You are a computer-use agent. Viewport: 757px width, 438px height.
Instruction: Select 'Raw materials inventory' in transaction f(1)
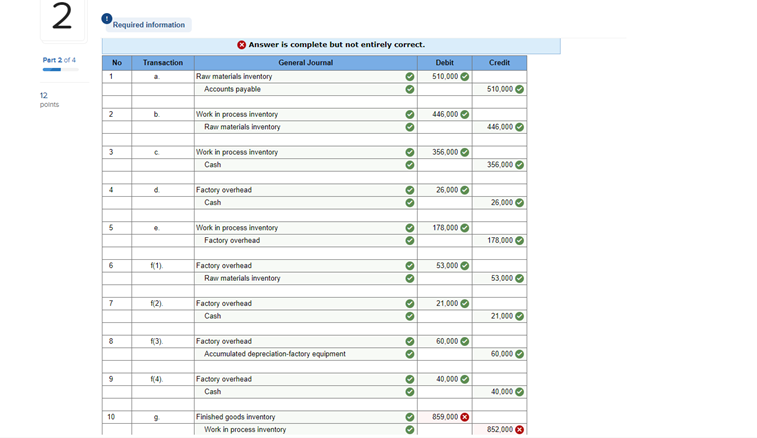[x=306, y=278]
